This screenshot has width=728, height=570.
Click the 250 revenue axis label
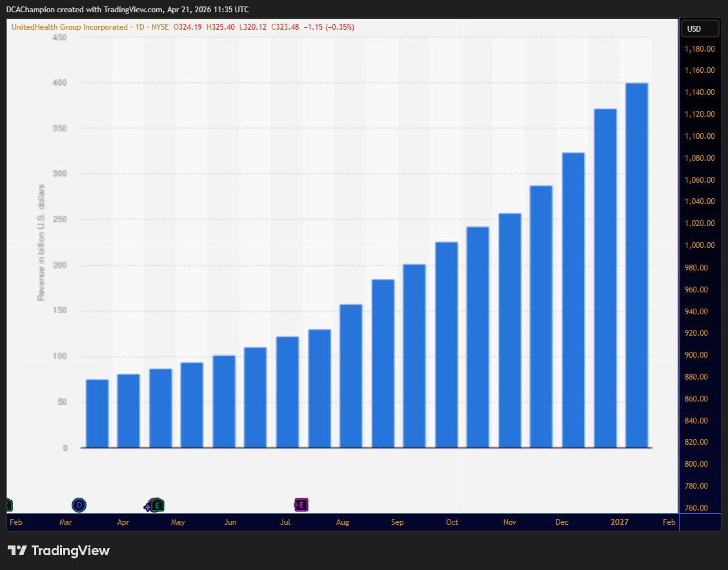click(x=60, y=219)
